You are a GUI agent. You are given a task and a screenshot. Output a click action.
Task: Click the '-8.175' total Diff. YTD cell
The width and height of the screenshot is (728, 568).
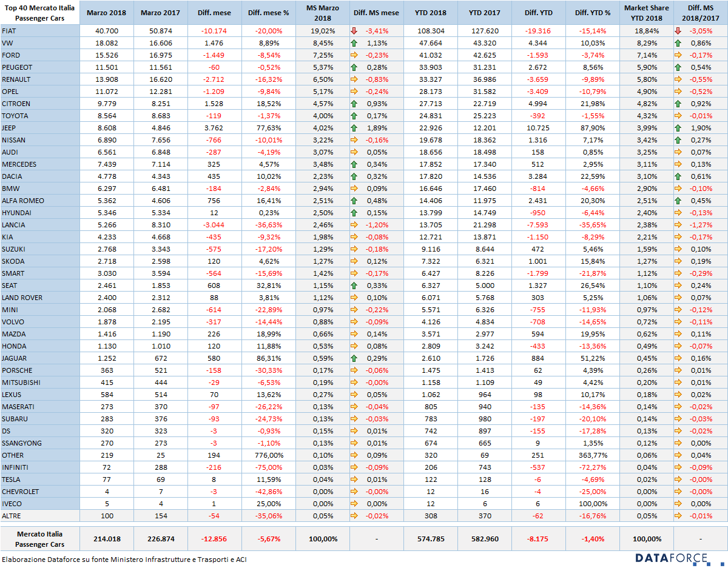(538, 538)
